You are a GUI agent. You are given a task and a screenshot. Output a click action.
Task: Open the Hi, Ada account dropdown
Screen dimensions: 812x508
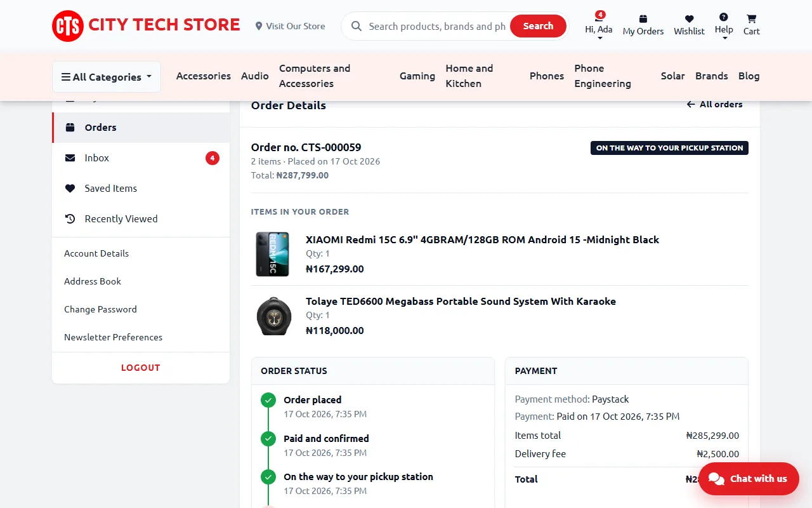(x=599, y=27)
